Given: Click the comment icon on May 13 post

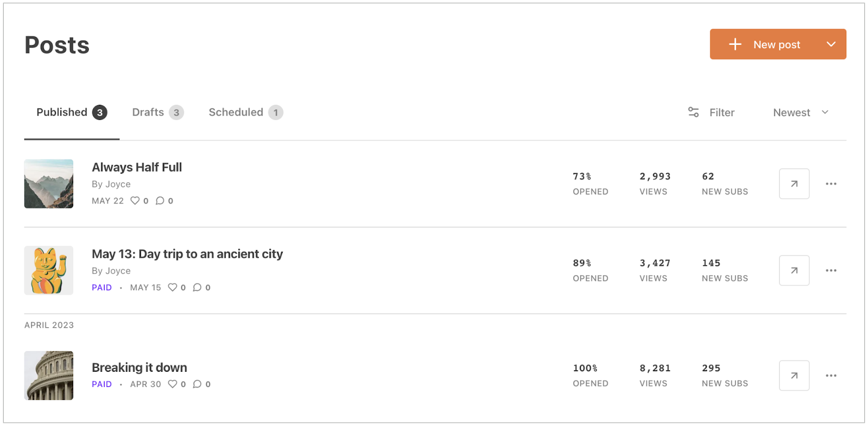Looking at the screenshot, I should point(196,287).
